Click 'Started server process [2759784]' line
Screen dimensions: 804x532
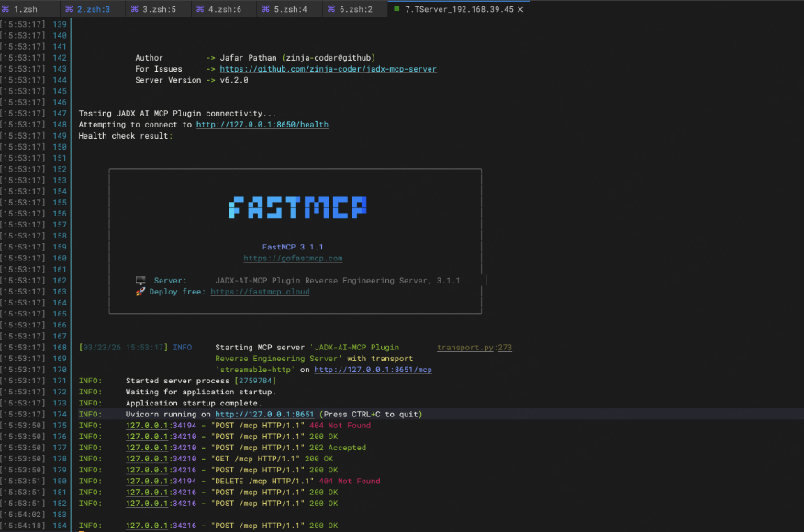177,381
